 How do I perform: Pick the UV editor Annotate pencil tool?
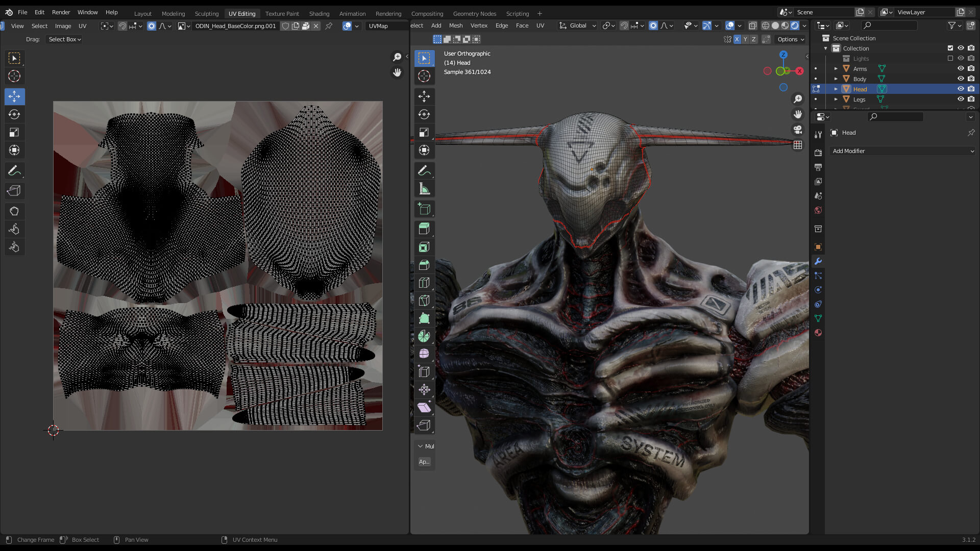click(14, 170)
